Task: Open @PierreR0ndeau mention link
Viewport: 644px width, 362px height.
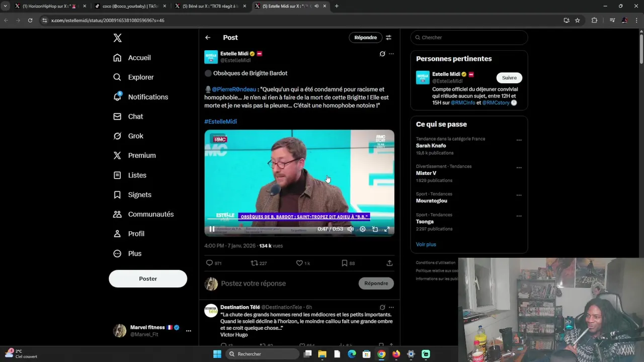Action: [234, 89]
